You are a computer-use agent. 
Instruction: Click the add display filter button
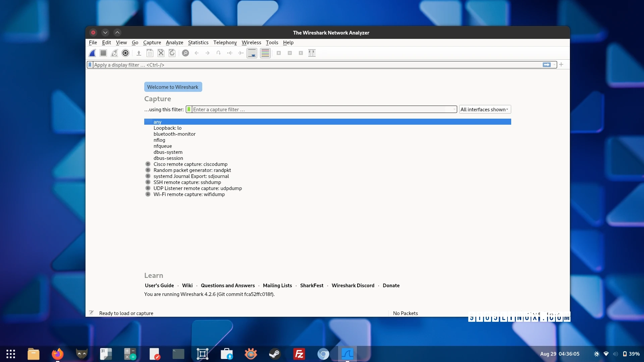(x=562, y=65)
